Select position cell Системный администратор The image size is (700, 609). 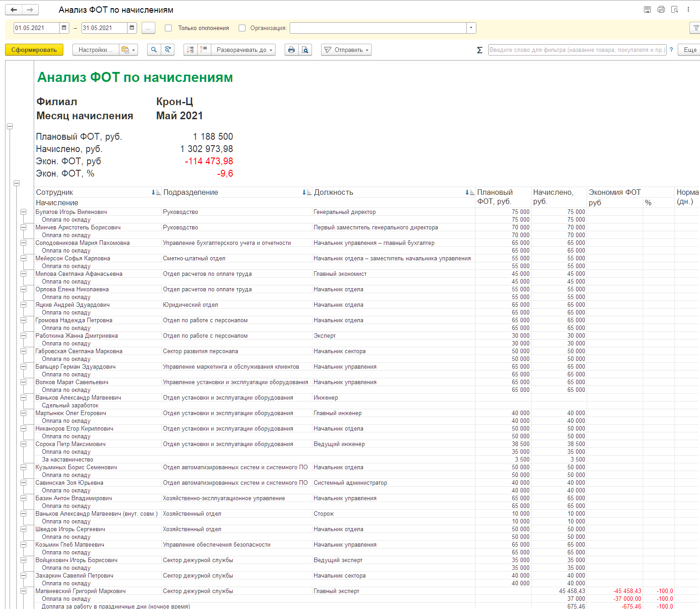coord(393,482)
